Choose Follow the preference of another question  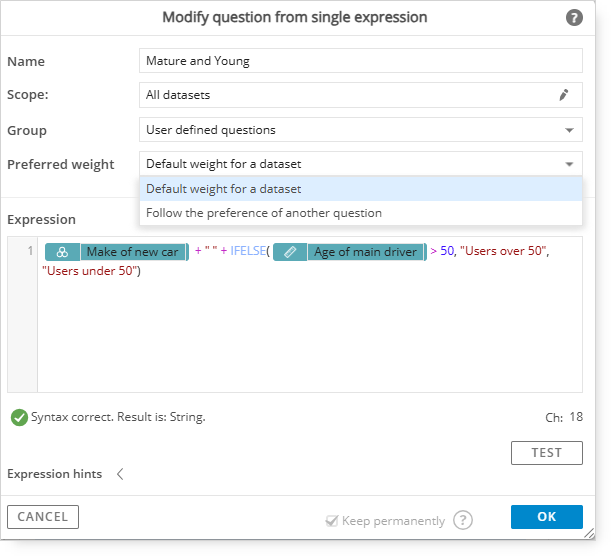point(361,213)
